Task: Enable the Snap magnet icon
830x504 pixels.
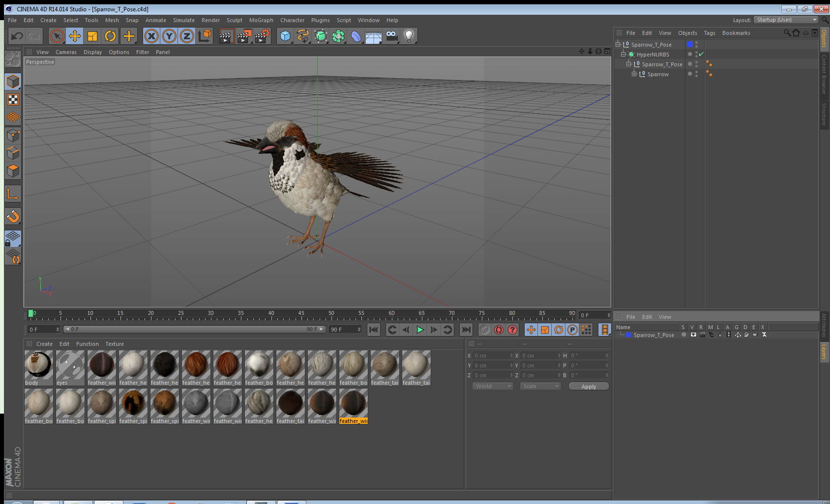Action: [x=13, y=216]
